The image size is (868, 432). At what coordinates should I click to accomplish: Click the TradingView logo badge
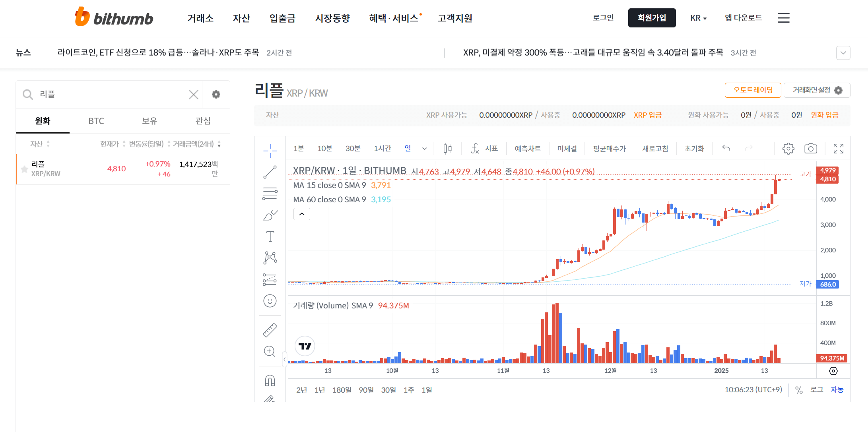305,346
